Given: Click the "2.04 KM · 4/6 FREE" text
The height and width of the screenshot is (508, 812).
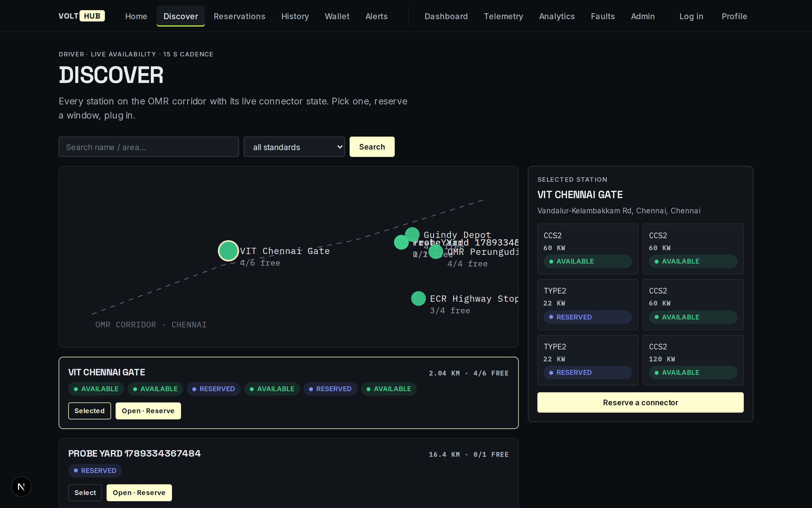Looking at the screenshot, I should [468, 373].
